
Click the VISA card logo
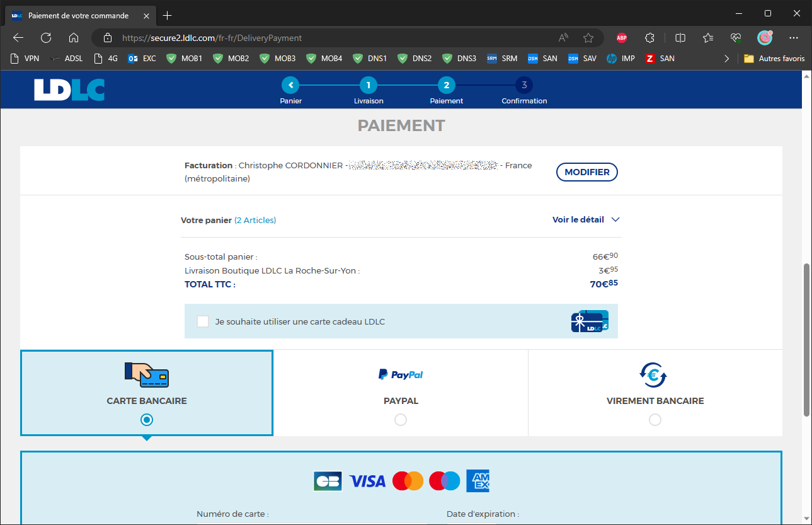point(367,482)
